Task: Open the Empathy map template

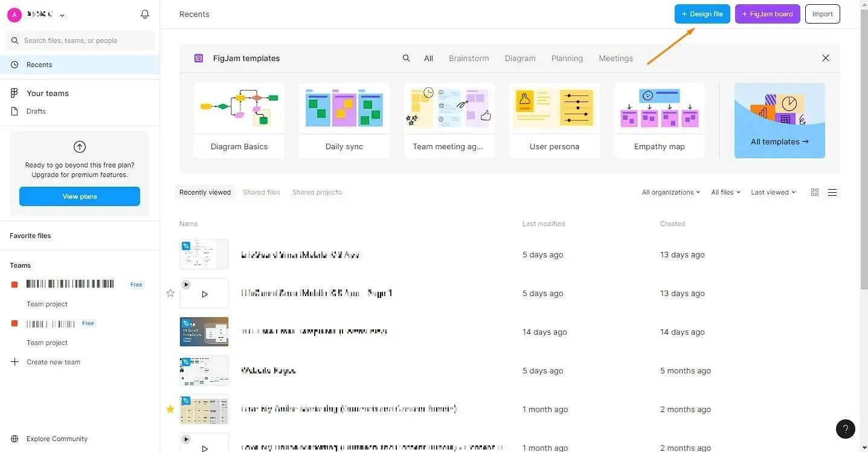Action: pyautogui.click(x=660, y=120)
